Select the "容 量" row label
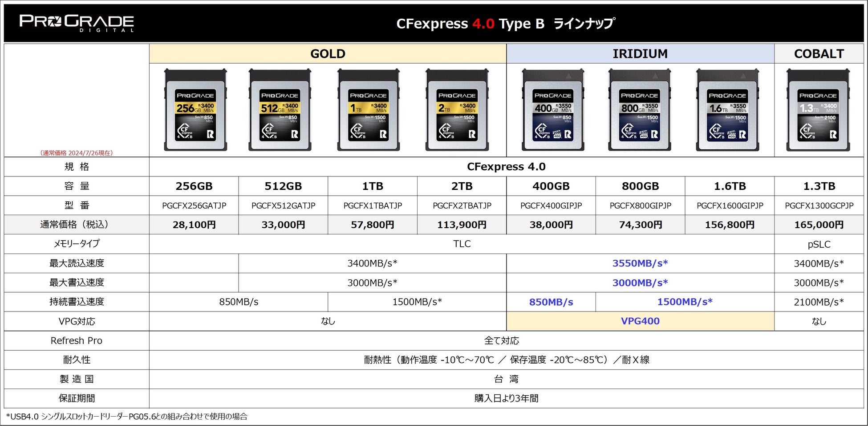This screenshot has width=868, height=426. pyautogui.click(x=77, y=186)
